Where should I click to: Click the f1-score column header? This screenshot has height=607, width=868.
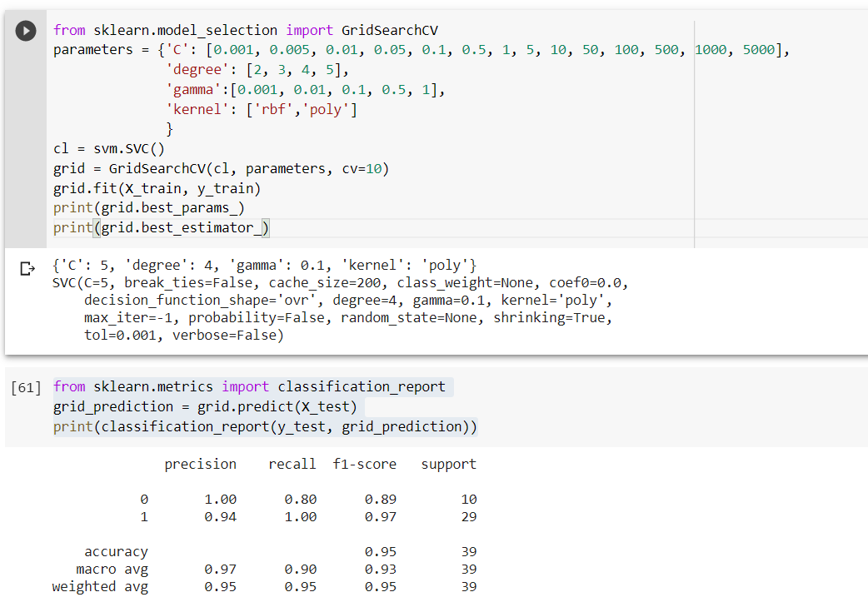pyautogui.click(x=364, y=465)
